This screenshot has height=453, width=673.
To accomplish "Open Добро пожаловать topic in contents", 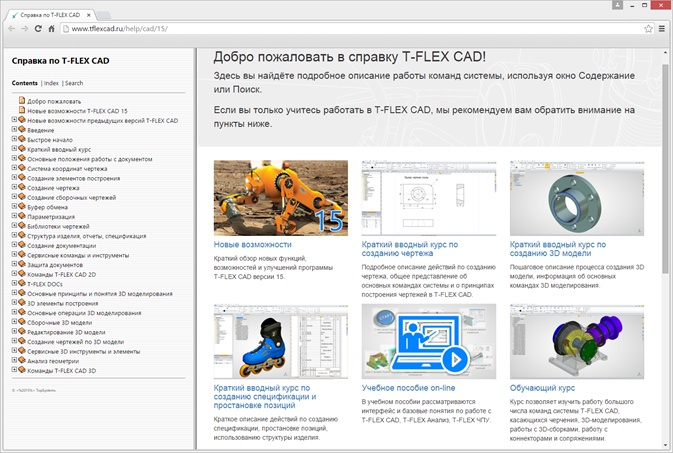I will [x=54, y=101].
